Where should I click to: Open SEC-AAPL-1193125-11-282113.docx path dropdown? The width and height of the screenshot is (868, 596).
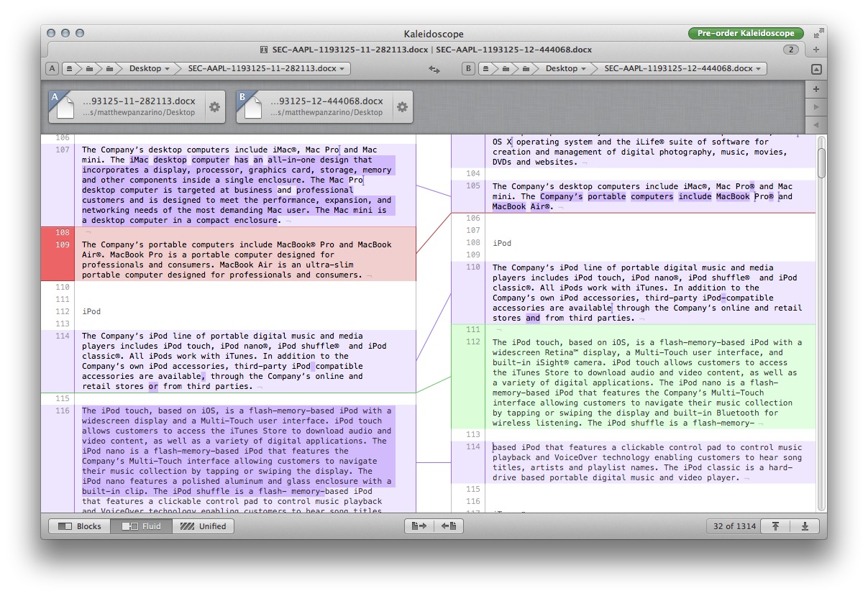(268, 69)
